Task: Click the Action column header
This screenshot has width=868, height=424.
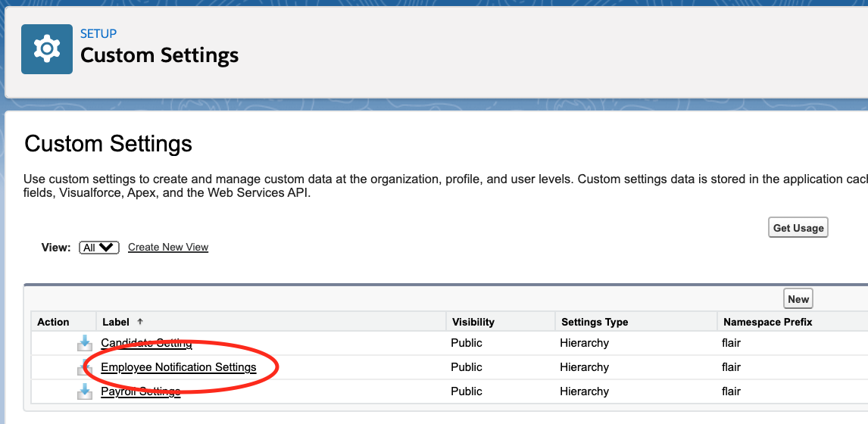Action: [x=53, y=322]
